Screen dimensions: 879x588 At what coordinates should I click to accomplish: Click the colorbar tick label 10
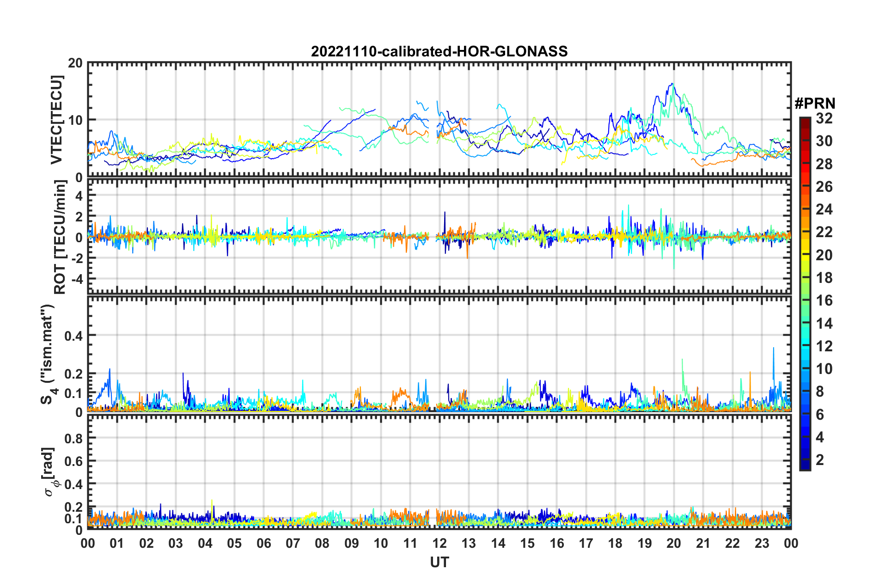(824, 369)
